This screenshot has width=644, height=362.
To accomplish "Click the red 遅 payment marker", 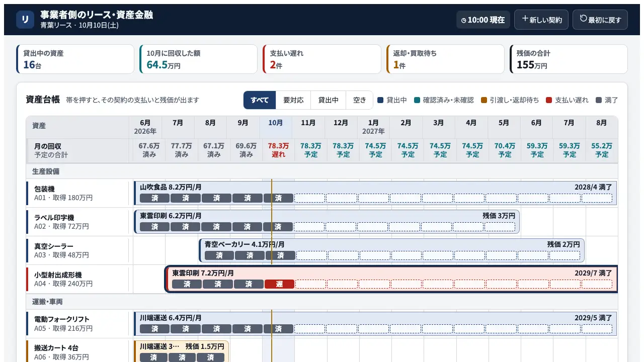I will (x=279, y=284).
